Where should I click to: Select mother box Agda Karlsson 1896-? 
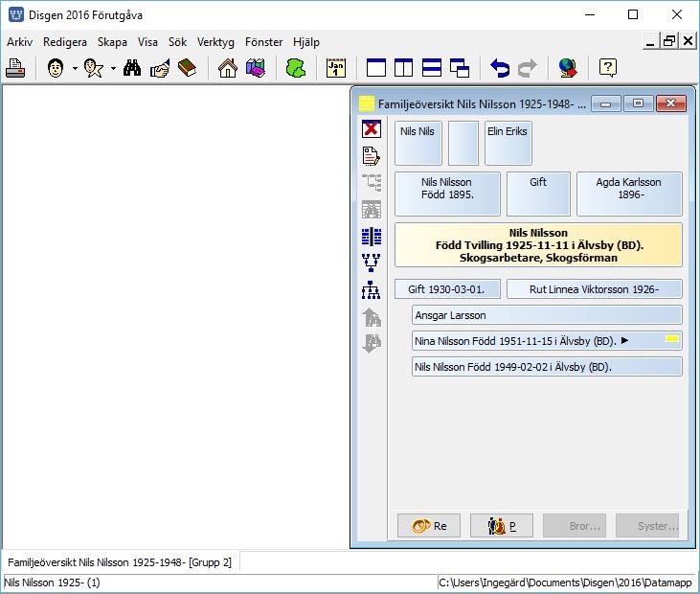[629, 194]
